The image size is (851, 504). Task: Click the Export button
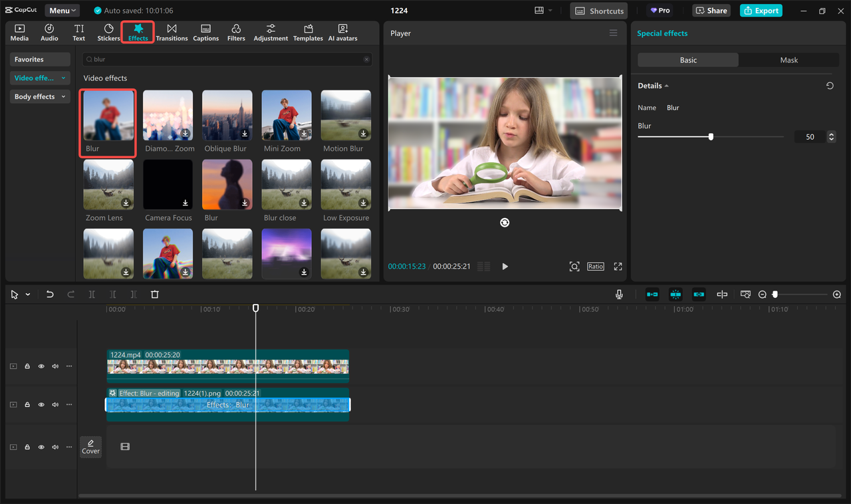[x=761, y=10]
